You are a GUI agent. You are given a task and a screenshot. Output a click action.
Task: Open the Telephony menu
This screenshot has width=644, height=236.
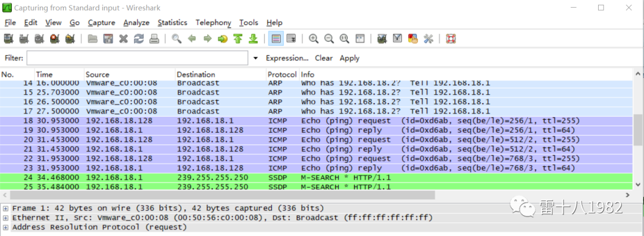213,23
